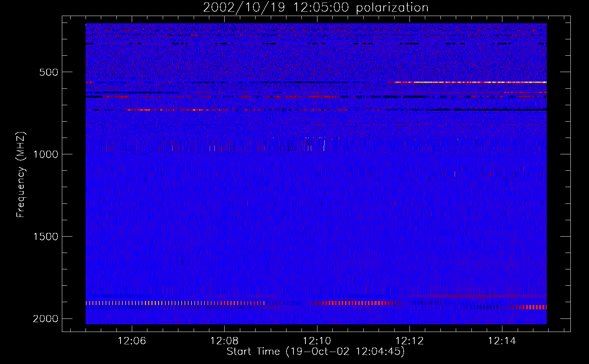589x364 pixels.
Task: Select the 12:12 time tick label
Action: pyautogui.click(x=410, y=341)
